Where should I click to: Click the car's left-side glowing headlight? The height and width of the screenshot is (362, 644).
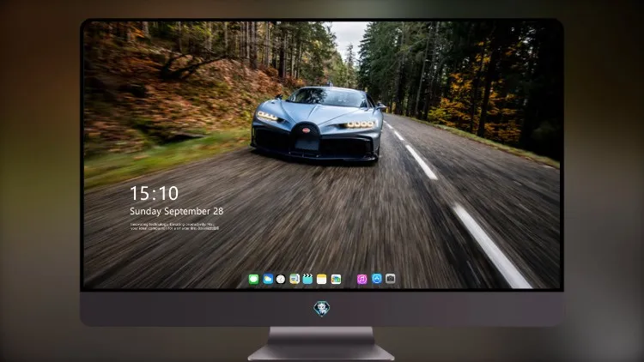click(x=267, y=117)
